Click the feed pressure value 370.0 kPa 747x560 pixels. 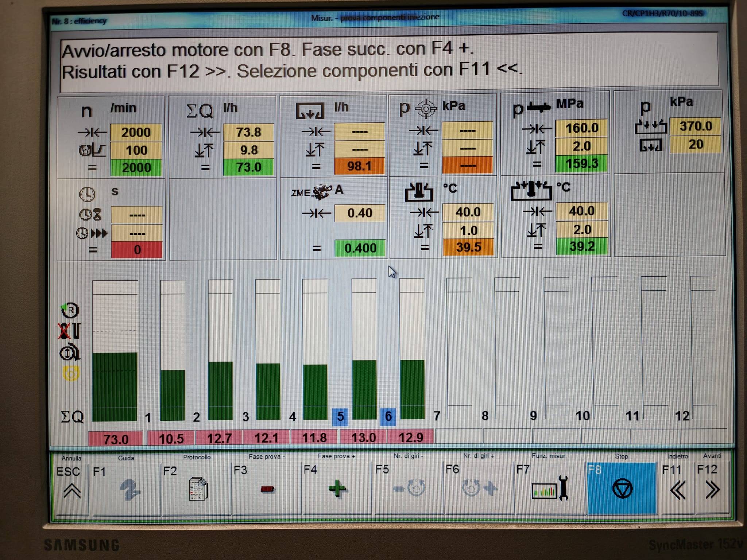coord(695,126)
